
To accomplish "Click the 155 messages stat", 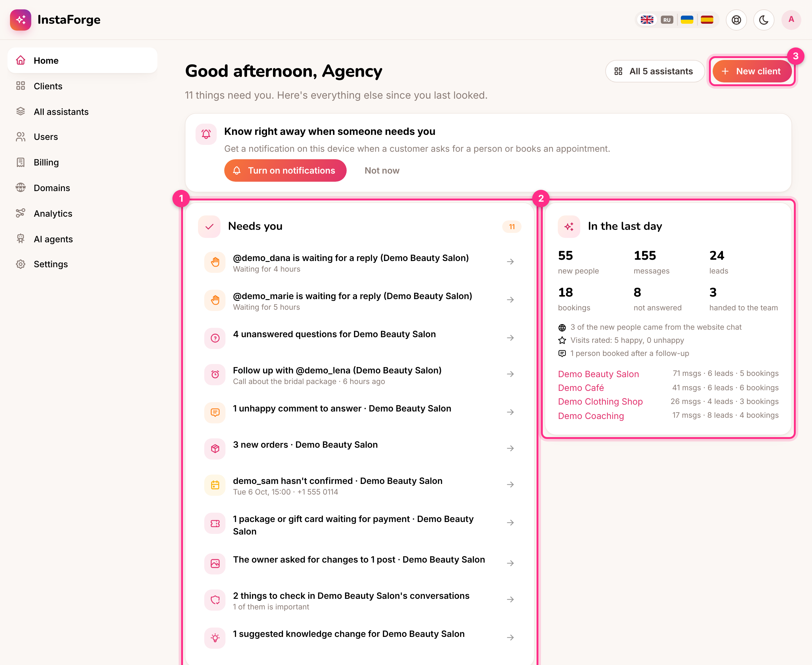I will click(651, 262).
